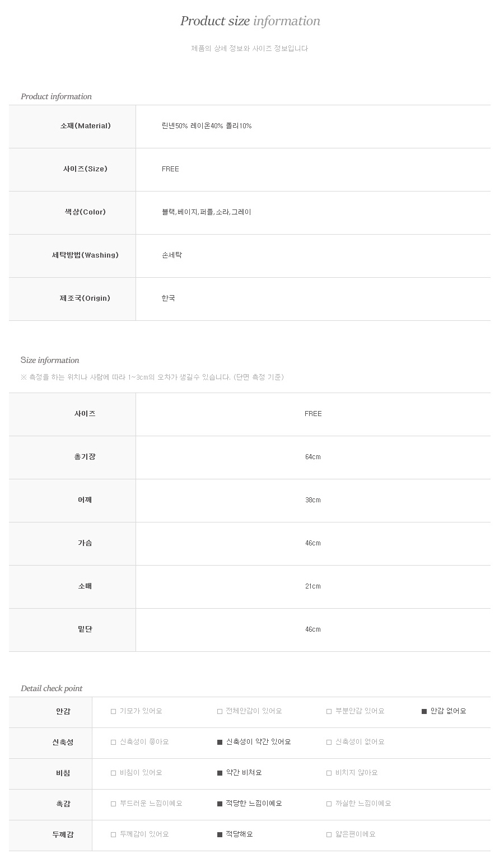Click the '소재(Material)' row label

coord(85,126)
